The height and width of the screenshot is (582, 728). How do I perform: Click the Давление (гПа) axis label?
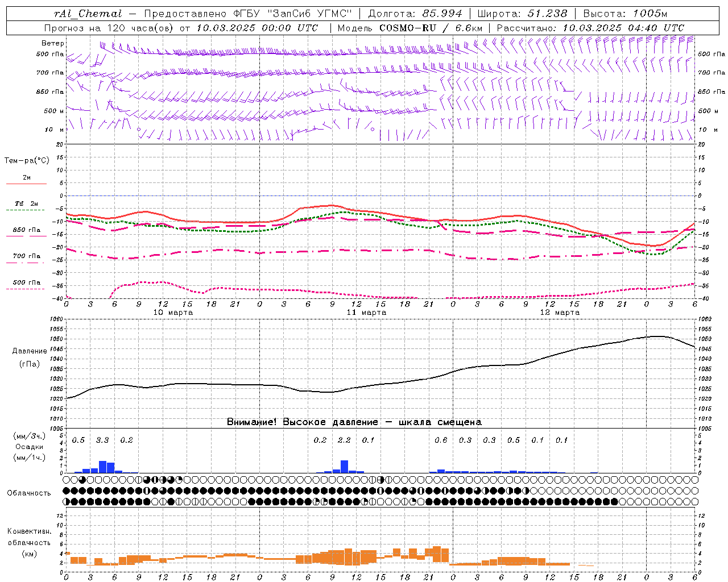tap(30, 357)
